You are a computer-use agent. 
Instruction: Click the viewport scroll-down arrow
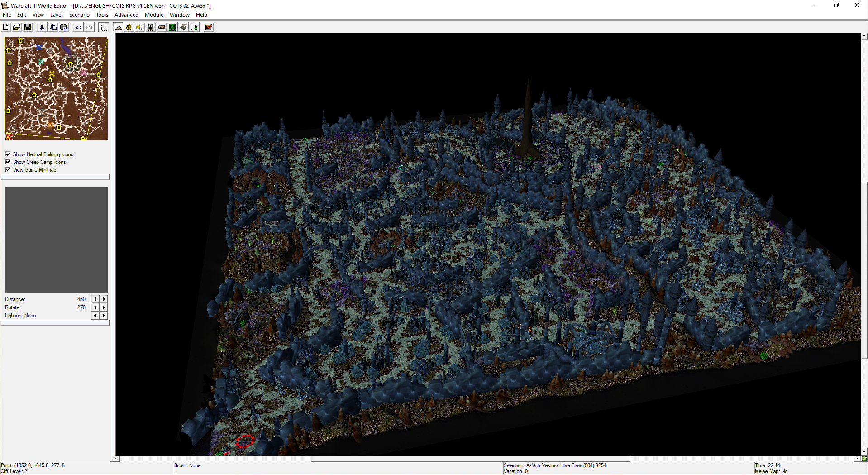pos(864,452)
